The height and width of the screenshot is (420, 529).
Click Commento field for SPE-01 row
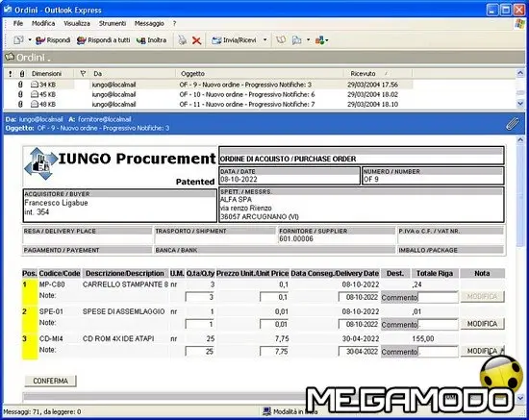point(438,325)
